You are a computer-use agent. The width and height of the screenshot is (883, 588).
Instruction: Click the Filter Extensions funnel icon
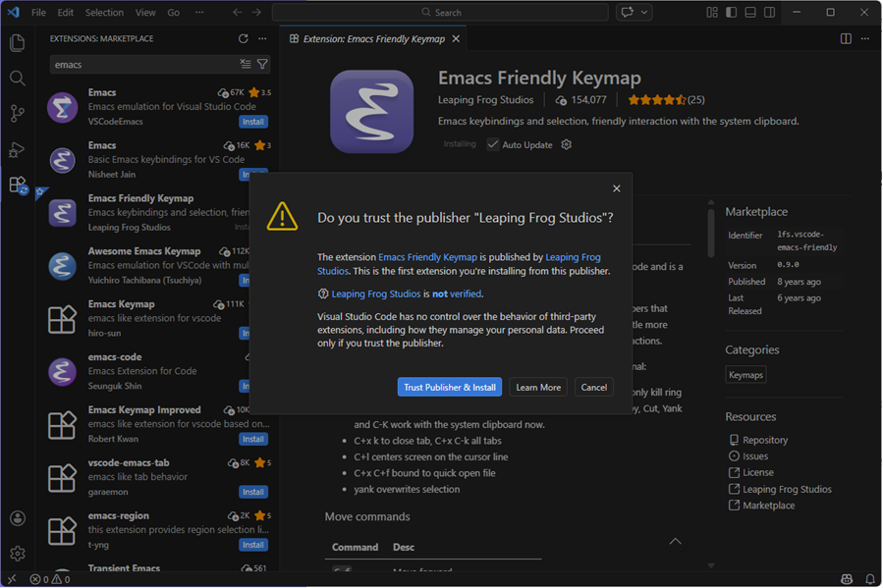point(262,65)
